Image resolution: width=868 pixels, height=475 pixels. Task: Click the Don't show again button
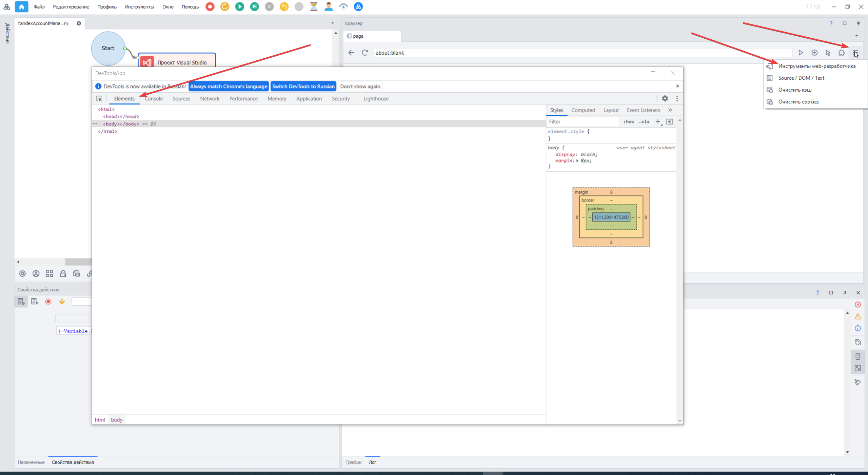pyautogui.click(x=360, y=87)
